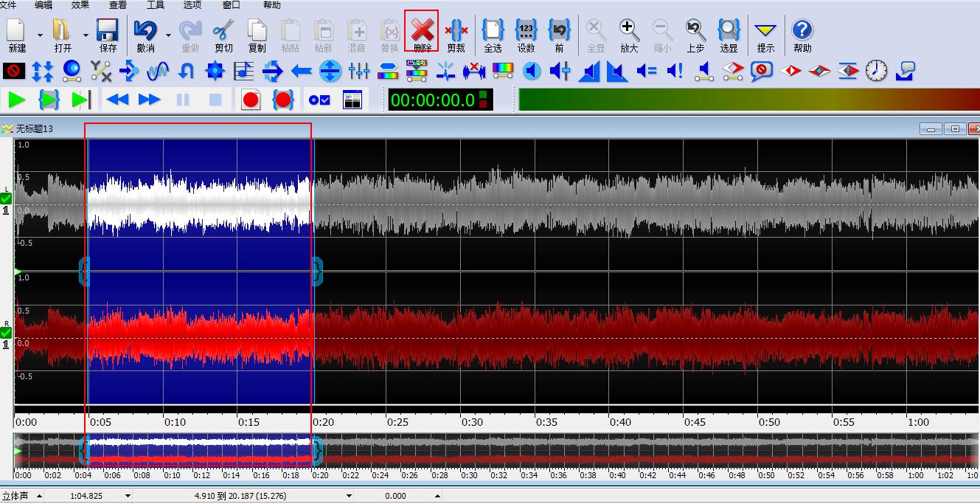The height and width of the screenshot is (504, 980).
Task: Toggle the right channel green checkbox
Action: click(x=7, y=332)
